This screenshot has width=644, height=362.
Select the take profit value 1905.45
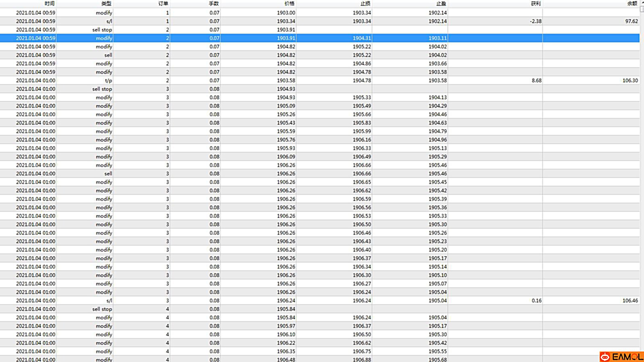(438, 182)
